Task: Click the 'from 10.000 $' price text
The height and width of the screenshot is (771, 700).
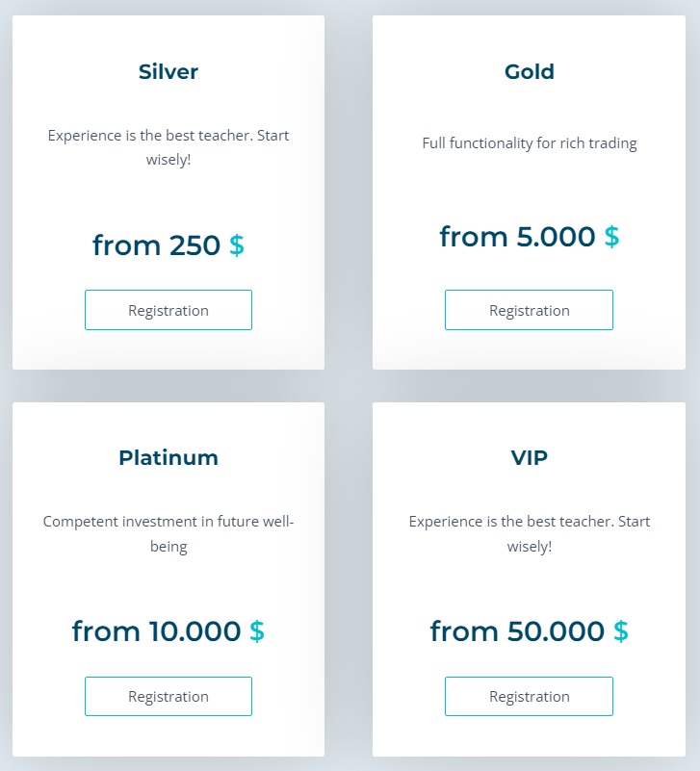Action: pos(169,631)
